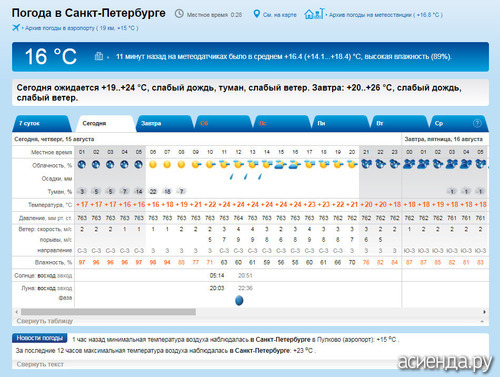Screen dimensions: 500x377
Task: Open the '7 суток' tab
Action: click(42, 123)
